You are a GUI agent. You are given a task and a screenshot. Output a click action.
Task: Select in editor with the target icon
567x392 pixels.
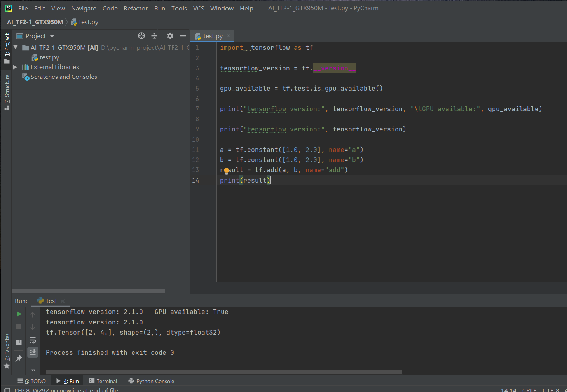click(141, 36)
